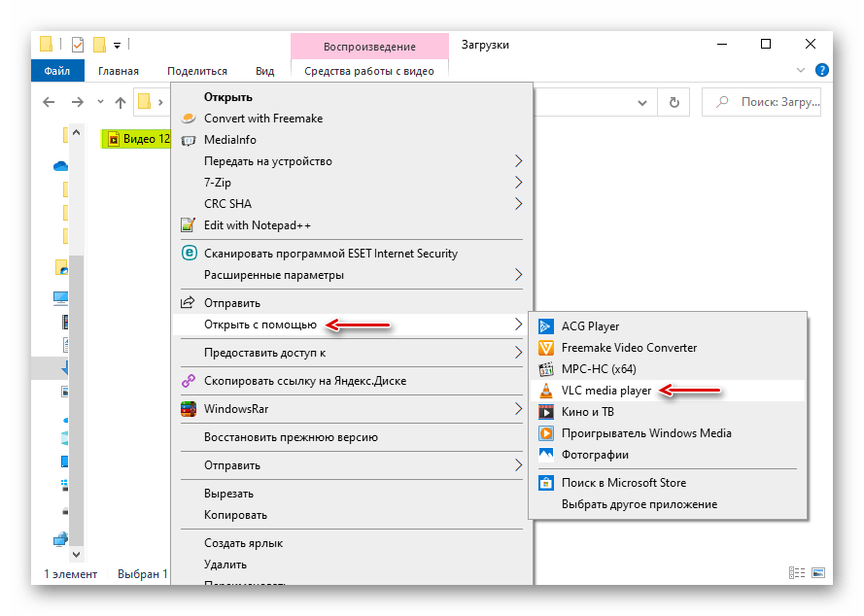This screenshot has width=864, height=616.
Task: Click the Фотографии app icon
Action: tap(545, 455)
